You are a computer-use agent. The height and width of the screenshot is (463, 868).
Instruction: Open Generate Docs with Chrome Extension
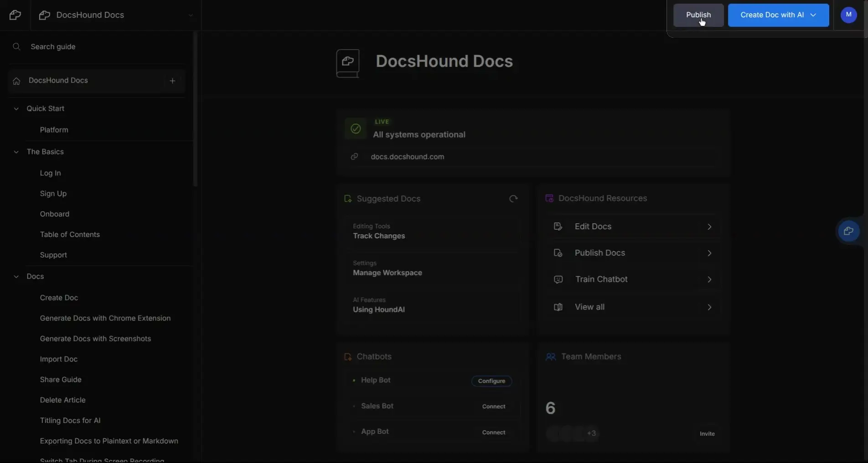click(105, 318)
